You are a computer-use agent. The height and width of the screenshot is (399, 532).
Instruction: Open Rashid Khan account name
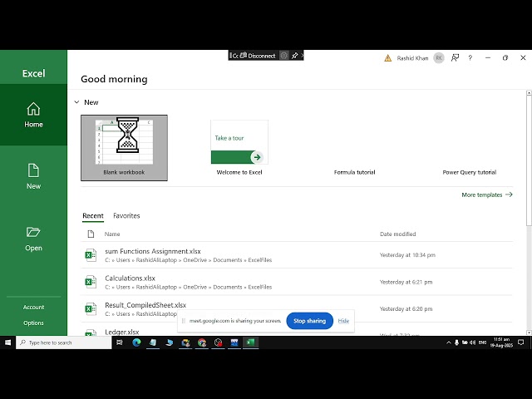[x=412, y=58]
